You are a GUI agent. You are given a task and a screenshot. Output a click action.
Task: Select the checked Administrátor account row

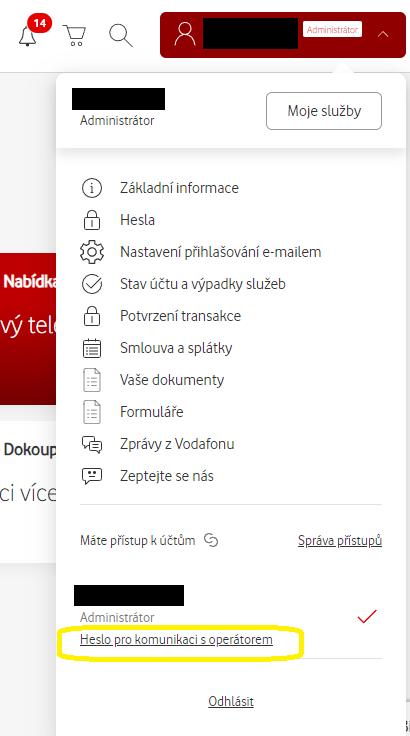[230, 616]
